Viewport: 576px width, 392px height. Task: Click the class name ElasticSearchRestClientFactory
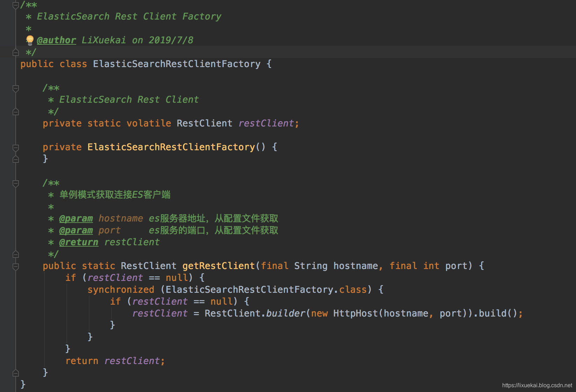click(x=176, y=64)
